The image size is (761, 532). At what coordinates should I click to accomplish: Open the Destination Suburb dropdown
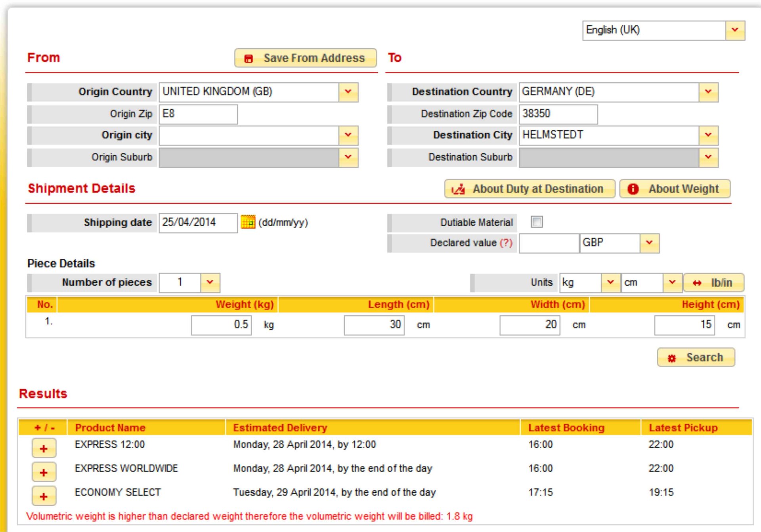click(x=708, y=157)
